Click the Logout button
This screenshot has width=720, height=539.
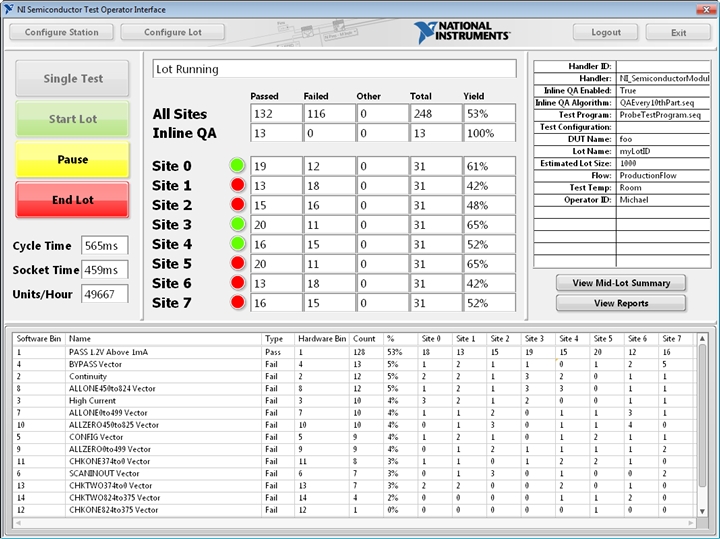point(605,32)
